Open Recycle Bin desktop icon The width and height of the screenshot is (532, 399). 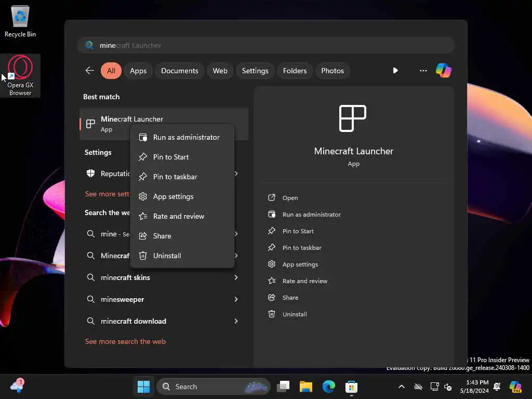pos(20,21)
